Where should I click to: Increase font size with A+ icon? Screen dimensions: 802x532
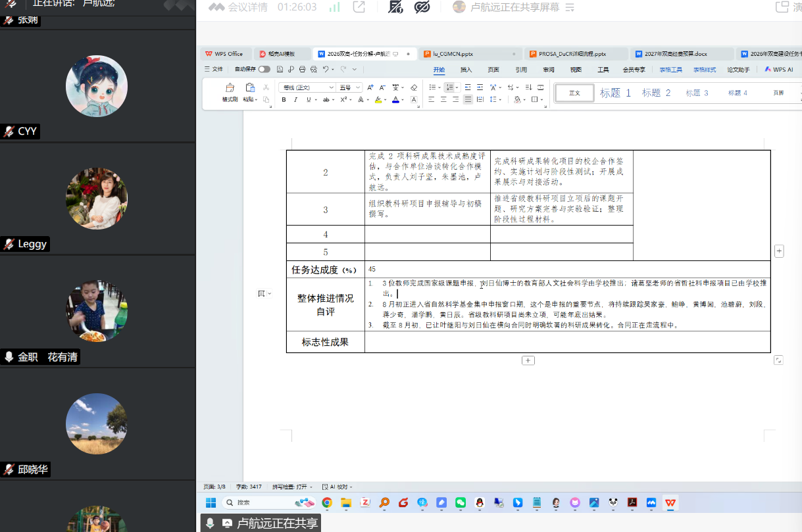[370, 87]
